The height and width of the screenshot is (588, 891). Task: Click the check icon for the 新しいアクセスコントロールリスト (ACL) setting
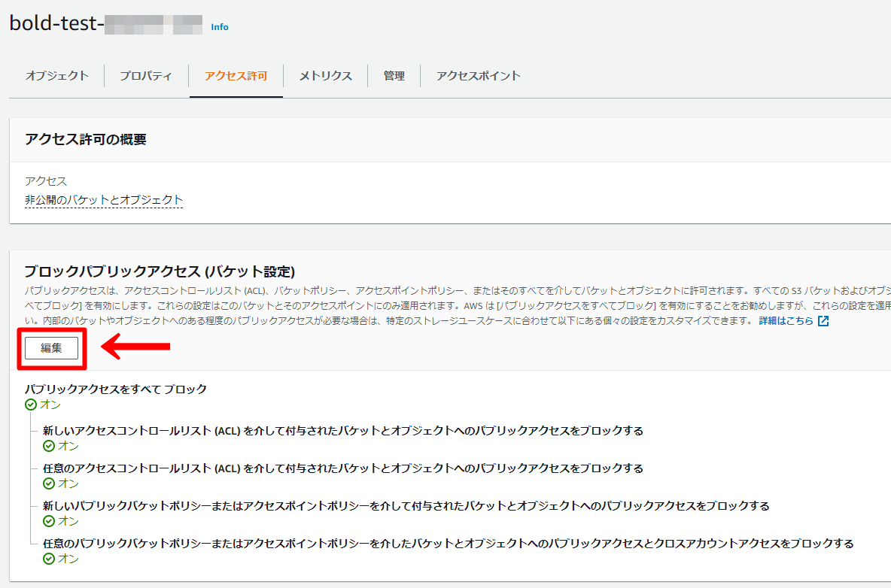[49, 446]
